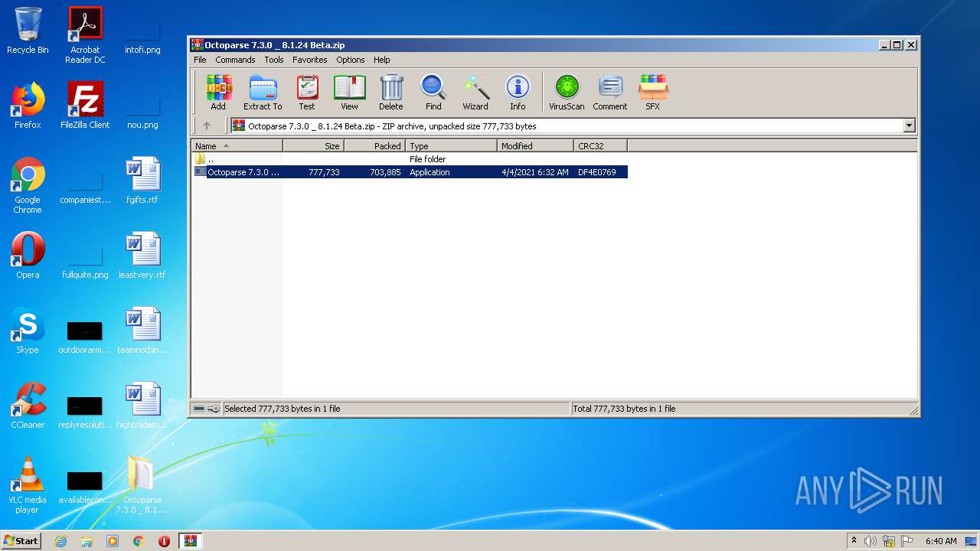
Task: Click the status bar drive icons
Action: 207,409
